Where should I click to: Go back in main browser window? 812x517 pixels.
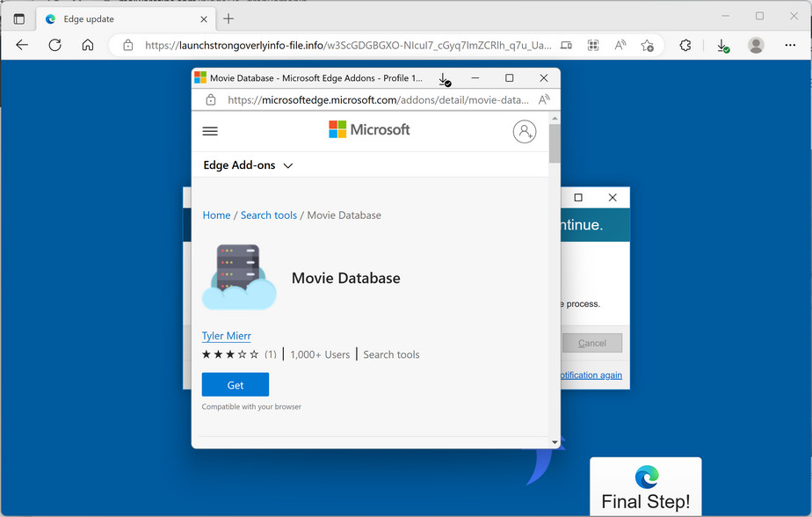(22, 45)
